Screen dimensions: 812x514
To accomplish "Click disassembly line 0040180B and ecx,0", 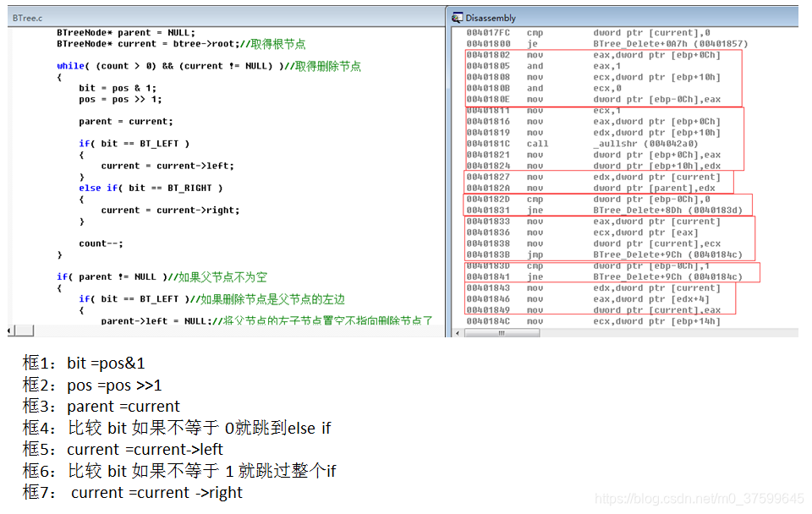I will coord(544,89).
